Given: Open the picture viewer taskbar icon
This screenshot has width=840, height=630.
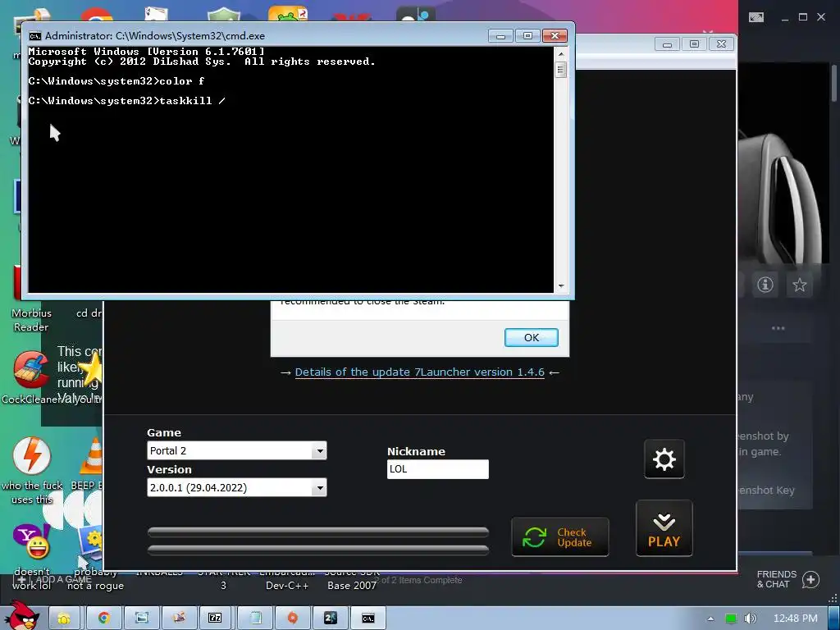Looking at the screenshot, I should coord(142,619).
